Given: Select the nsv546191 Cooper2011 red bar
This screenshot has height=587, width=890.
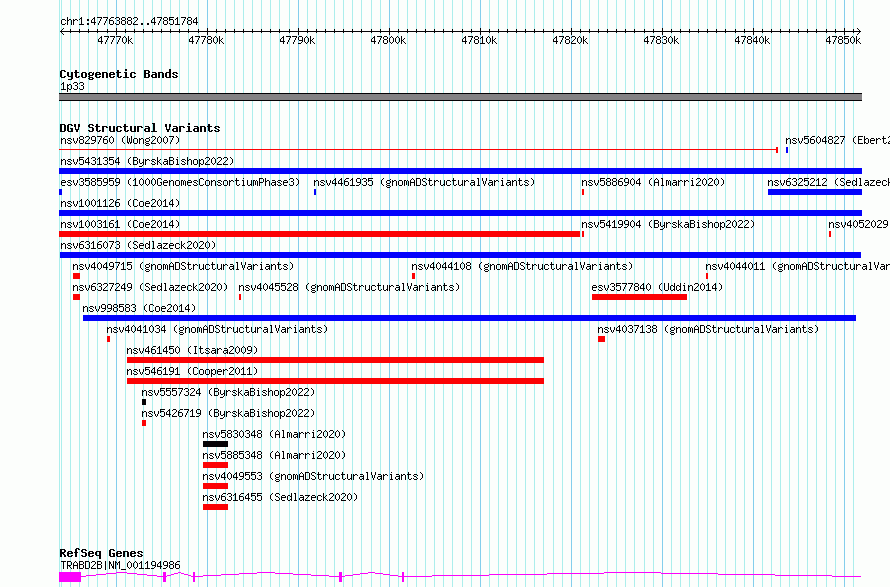Looking at the screenshot, I should (x=335, y=381).
